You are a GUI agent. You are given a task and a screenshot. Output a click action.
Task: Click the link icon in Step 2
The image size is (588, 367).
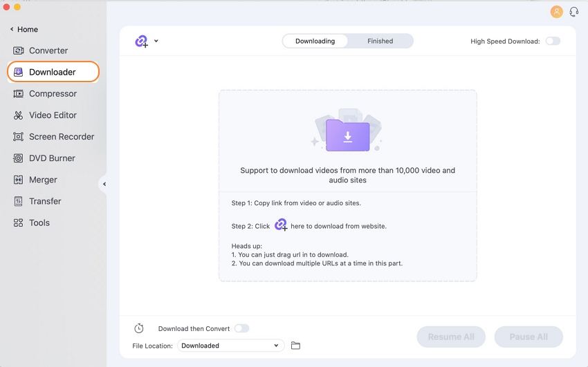click(x=280, y=225)
